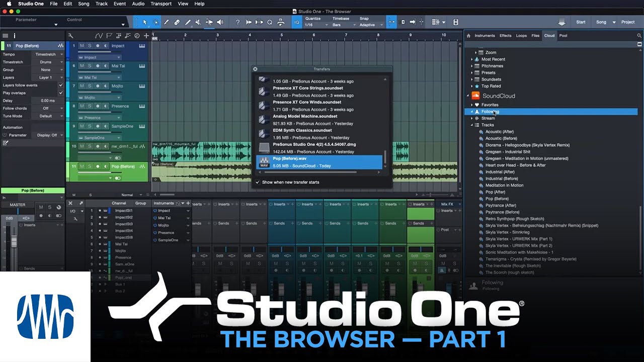Solo the Mai Tai track
Image resolution: width=644 pixels, height=362 pixels.
[90, 66]
